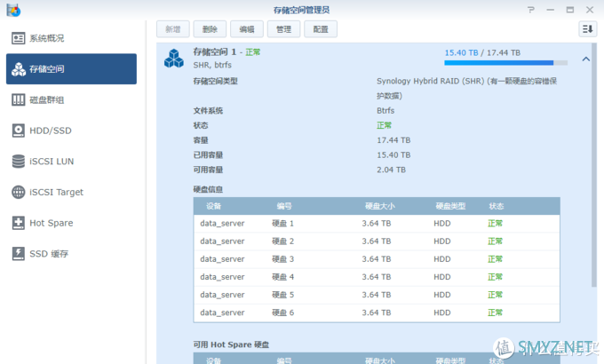
Task: Collapse the 存储空间 1 details chevron
Action: 586,59
